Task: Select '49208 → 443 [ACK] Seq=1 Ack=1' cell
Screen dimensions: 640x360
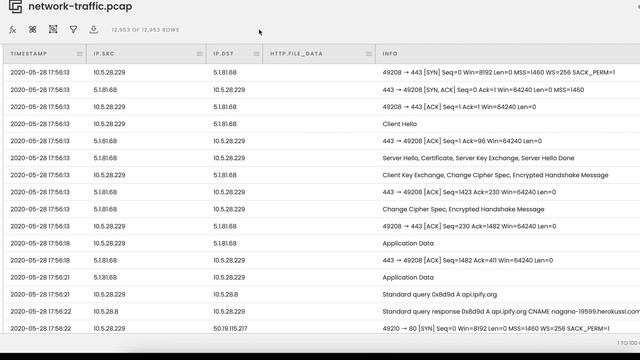Action: 459,107
